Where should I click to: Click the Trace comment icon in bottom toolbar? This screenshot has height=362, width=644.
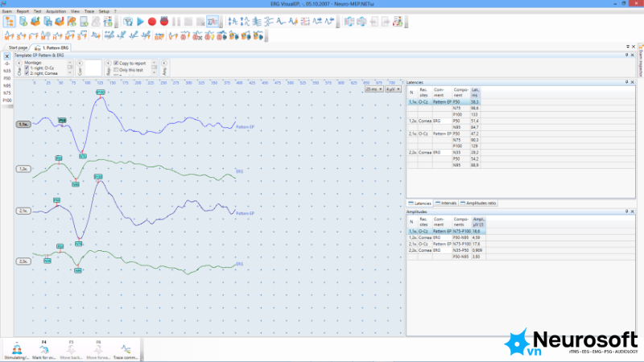[x=126, y=350]
